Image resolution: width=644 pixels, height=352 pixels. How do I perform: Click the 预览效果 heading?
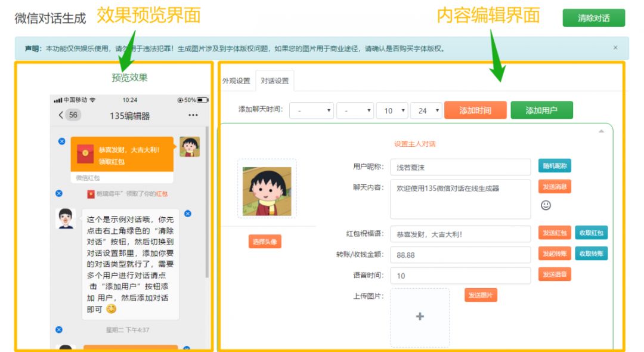point(129,78)
